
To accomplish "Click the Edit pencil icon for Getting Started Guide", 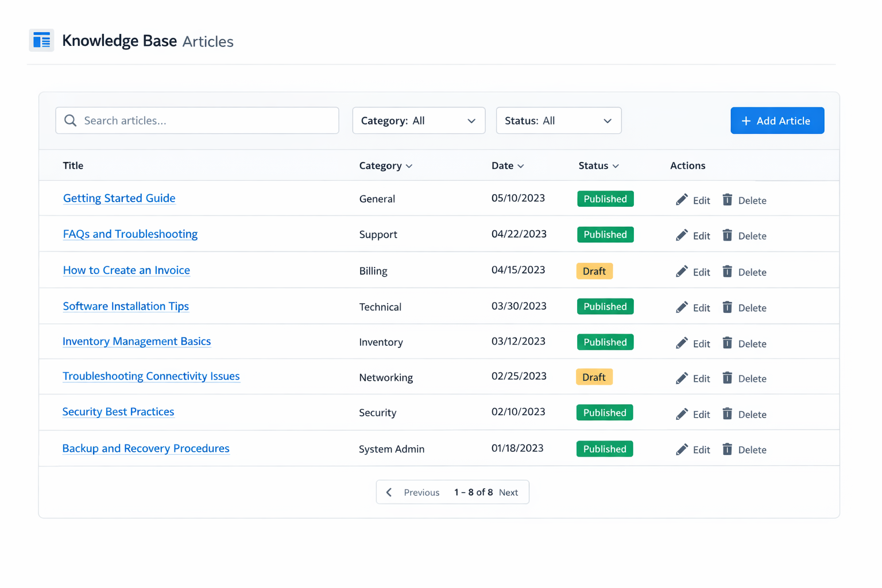I will pos(682,199).
